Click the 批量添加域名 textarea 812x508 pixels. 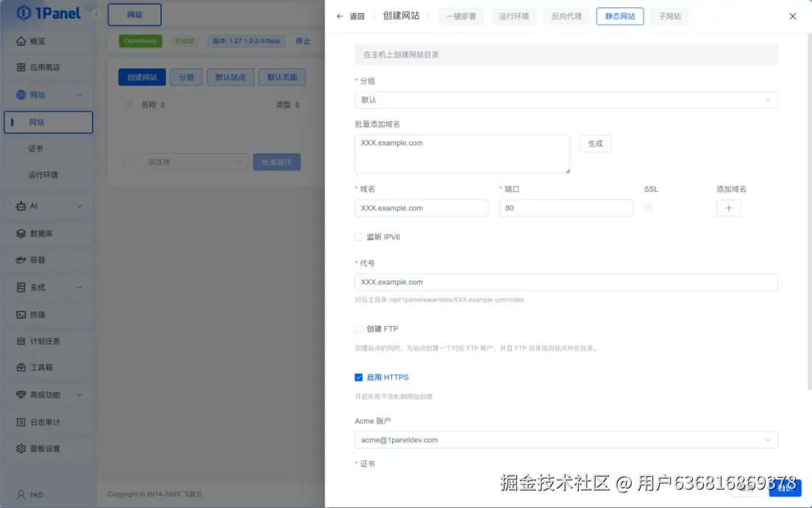(x=462, y=154)
